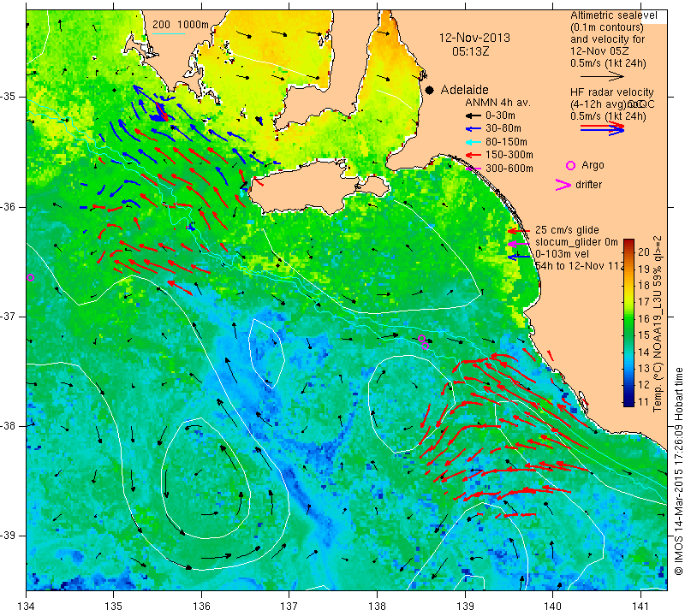Click the 200 1000m depth contour label

pos(181,25)
